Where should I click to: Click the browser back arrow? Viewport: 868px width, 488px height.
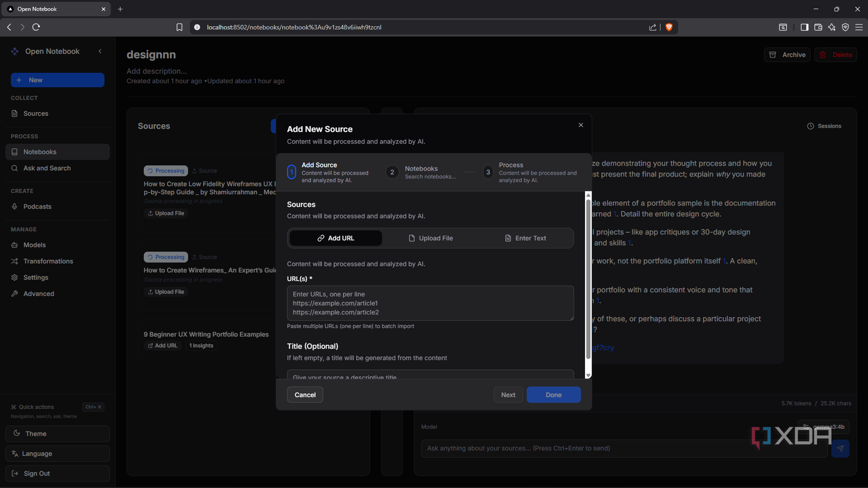pyautogui.click(x=9, y=27)
